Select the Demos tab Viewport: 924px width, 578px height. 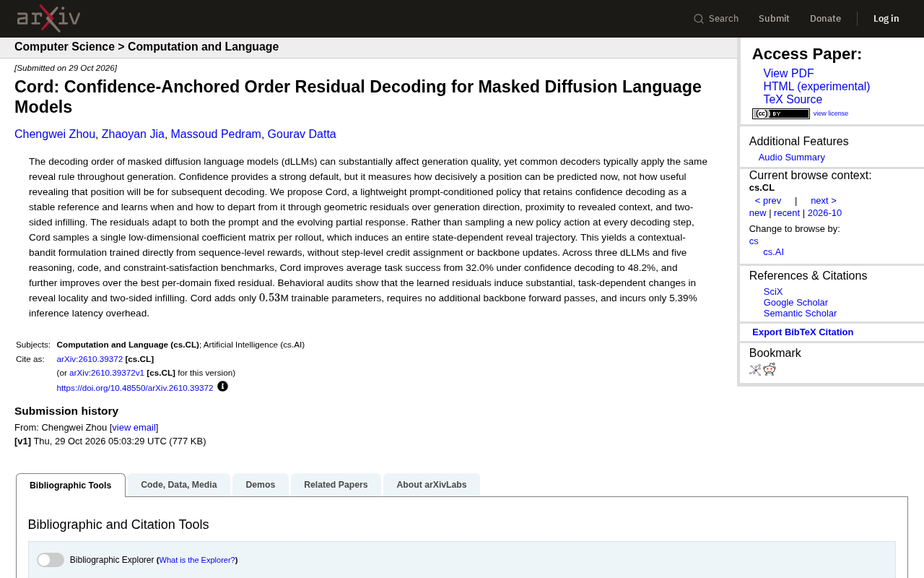(x=261, y=485)
